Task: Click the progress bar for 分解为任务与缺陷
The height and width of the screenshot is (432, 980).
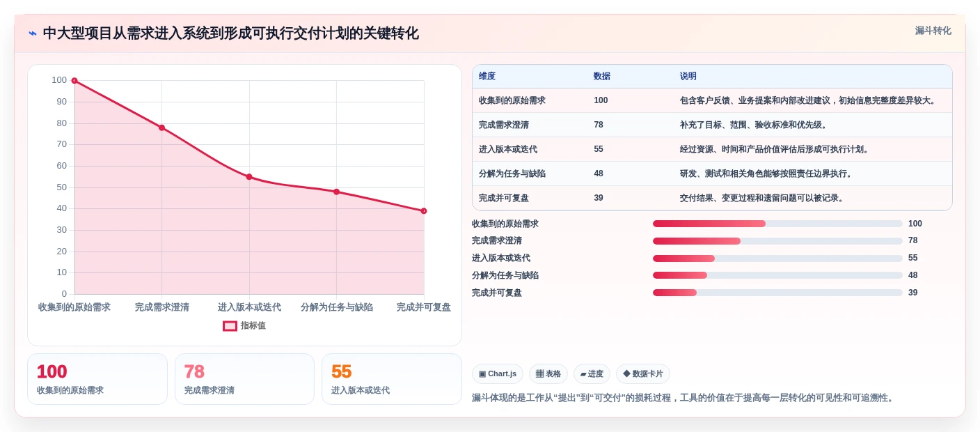Action: [777, 275]
